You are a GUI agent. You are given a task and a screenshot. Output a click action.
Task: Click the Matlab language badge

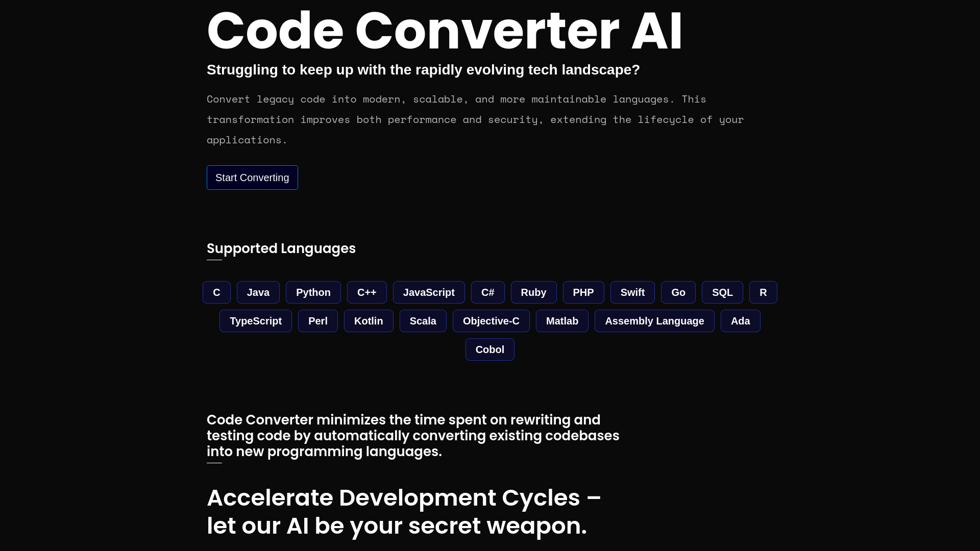pyautogui.click(x=562, y=321)
